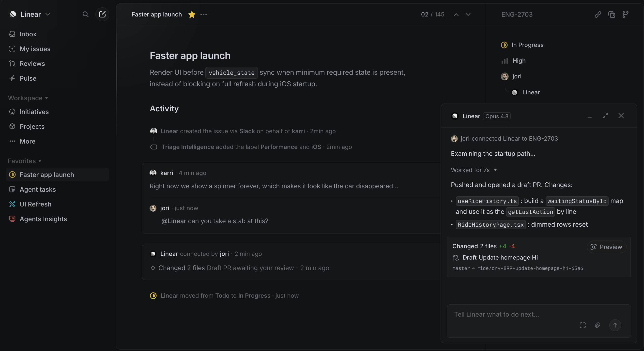Collapse the Favorites section
Image resolution: width=644 pixels, height=351 pixels.
point(25,161)
